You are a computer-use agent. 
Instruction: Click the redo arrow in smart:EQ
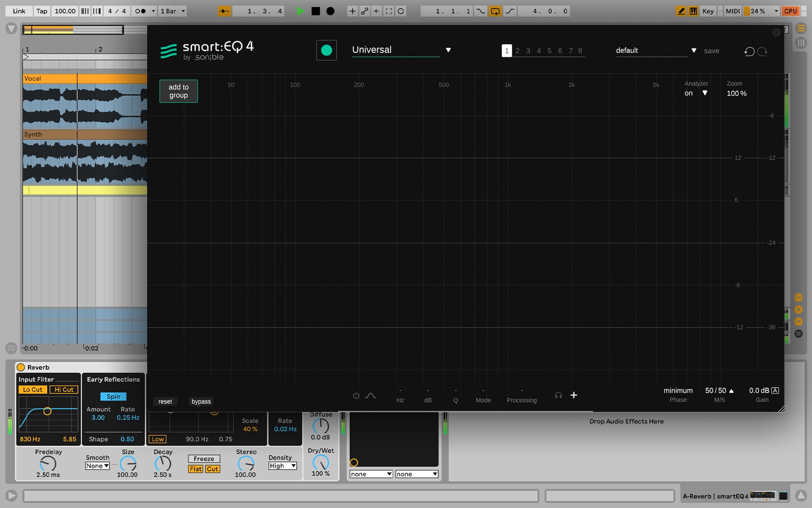pos(762,51)
